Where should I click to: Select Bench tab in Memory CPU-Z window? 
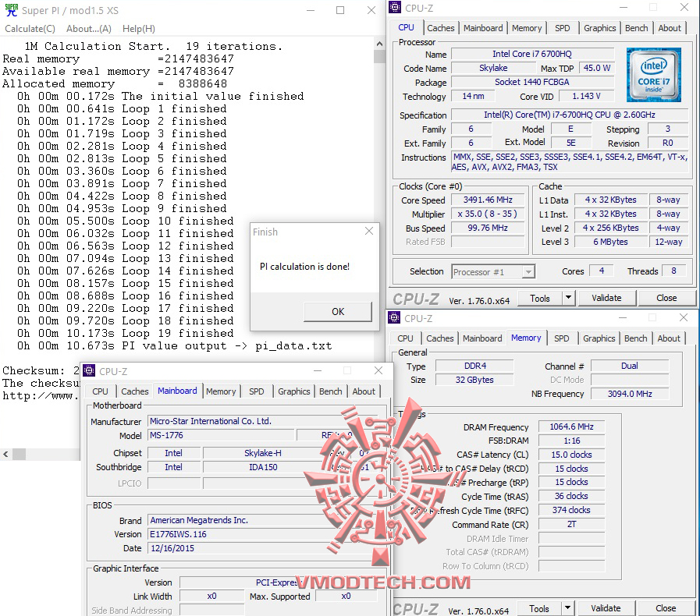pyautogui.click(x=635, y=338)
